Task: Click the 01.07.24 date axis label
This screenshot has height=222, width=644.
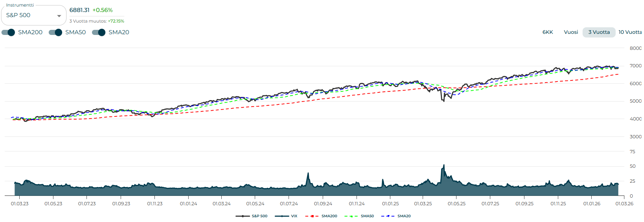Action: pos(289,204)
